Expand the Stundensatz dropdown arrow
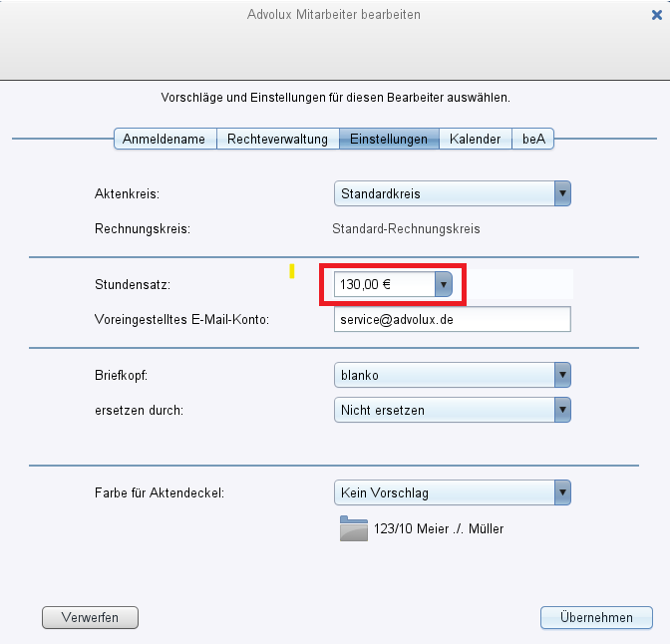This screenshot has height=644, width=670. tap(444, 284)
